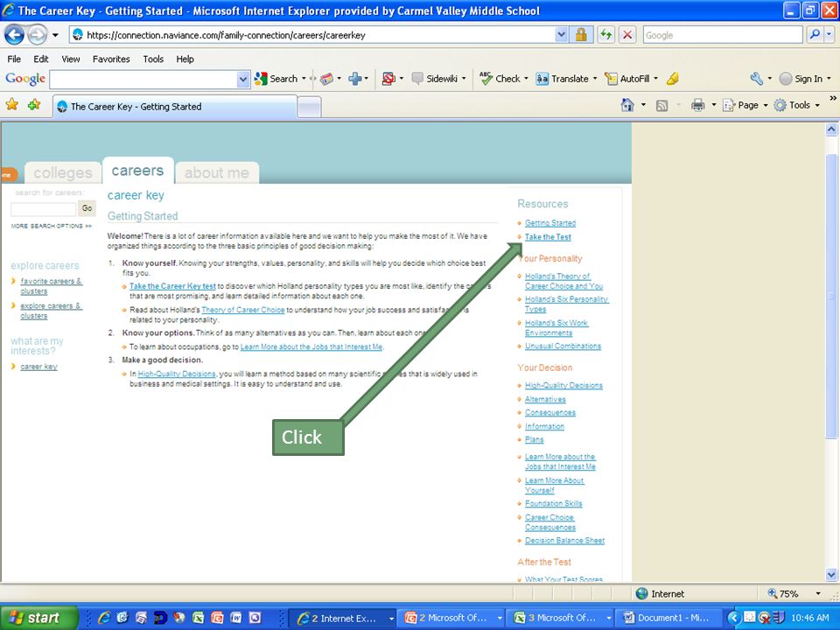Image resolution: width=840 pixels, height=630 pixels.
Task: Click the green Refresh page icon
Action: (x=605, y=35)
